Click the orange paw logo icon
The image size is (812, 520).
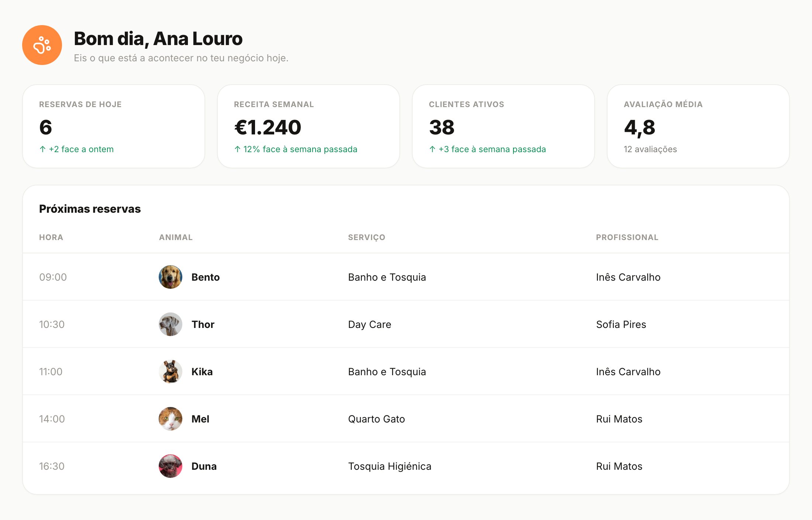42,45
